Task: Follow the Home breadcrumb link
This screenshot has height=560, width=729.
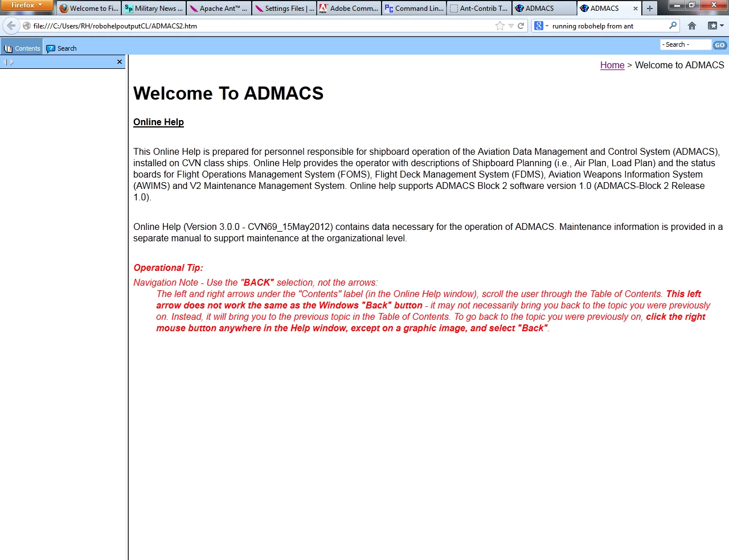Action: click(612, 65)
